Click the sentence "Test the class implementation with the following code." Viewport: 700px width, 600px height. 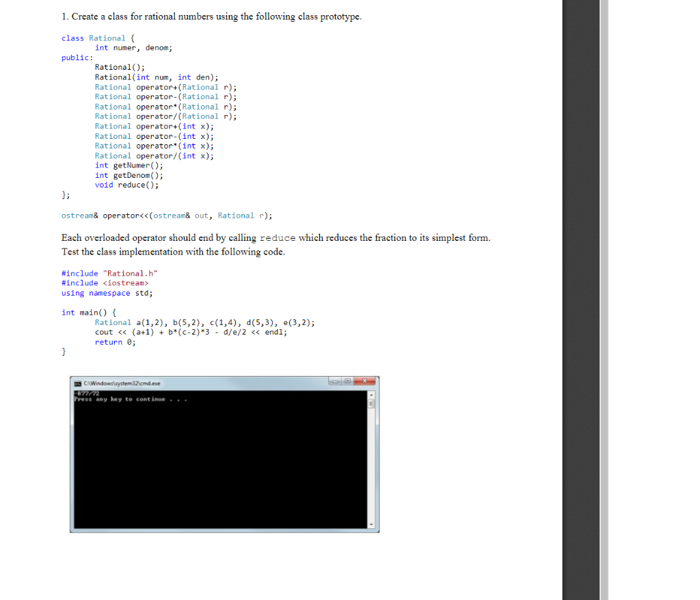[x=173, y=252]
